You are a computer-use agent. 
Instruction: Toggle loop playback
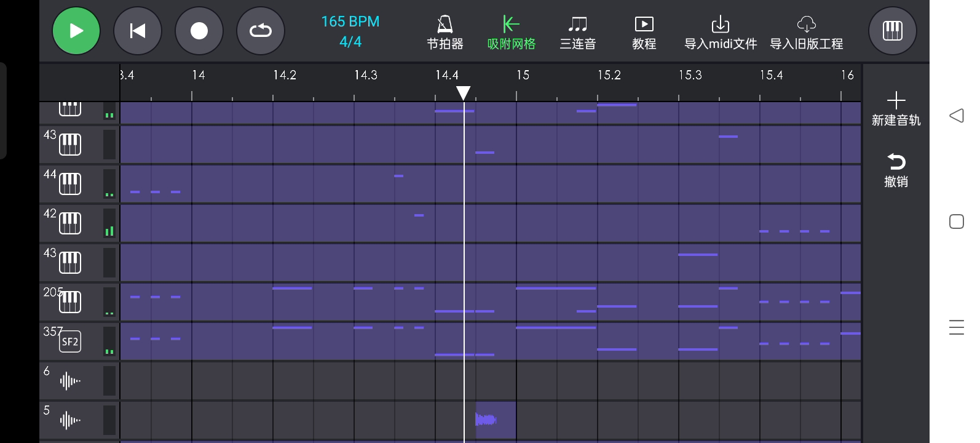261,31
